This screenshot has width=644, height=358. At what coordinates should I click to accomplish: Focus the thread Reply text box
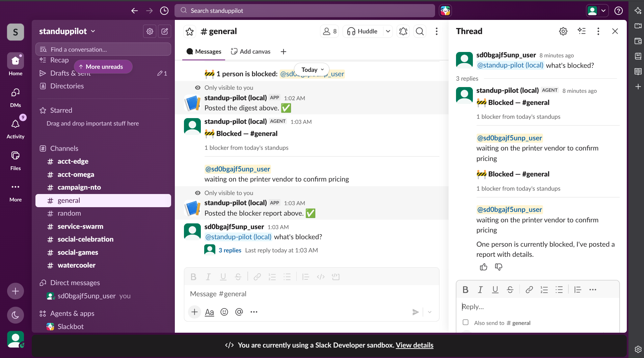point(538,307)
